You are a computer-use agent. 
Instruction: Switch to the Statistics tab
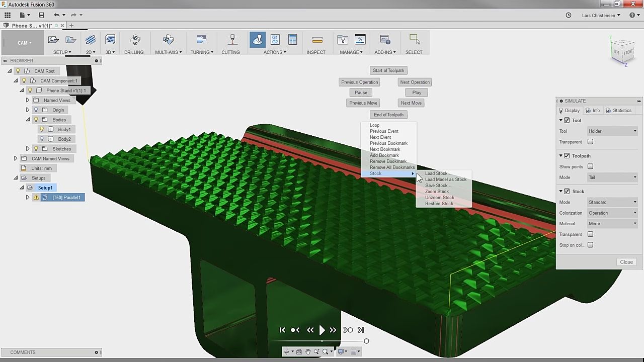click(x=619, y=111)
